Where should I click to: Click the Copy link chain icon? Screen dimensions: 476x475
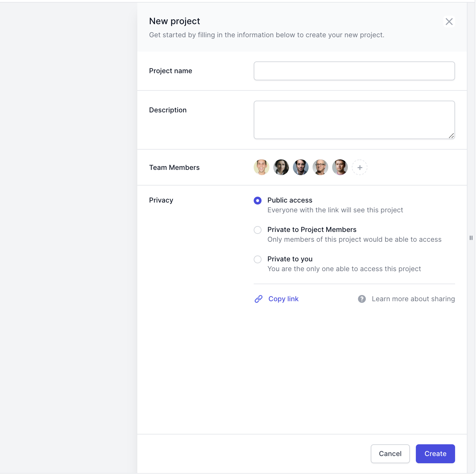[258, 299]
